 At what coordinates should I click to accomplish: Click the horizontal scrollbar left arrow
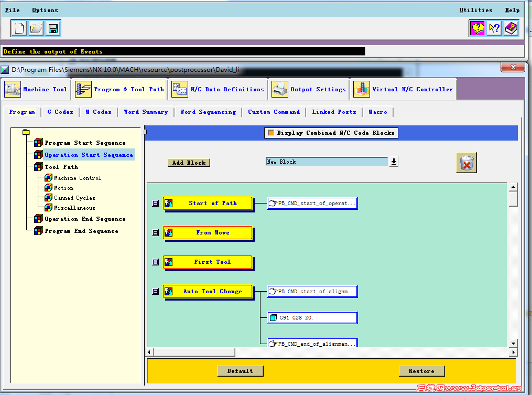coord(149,352)
